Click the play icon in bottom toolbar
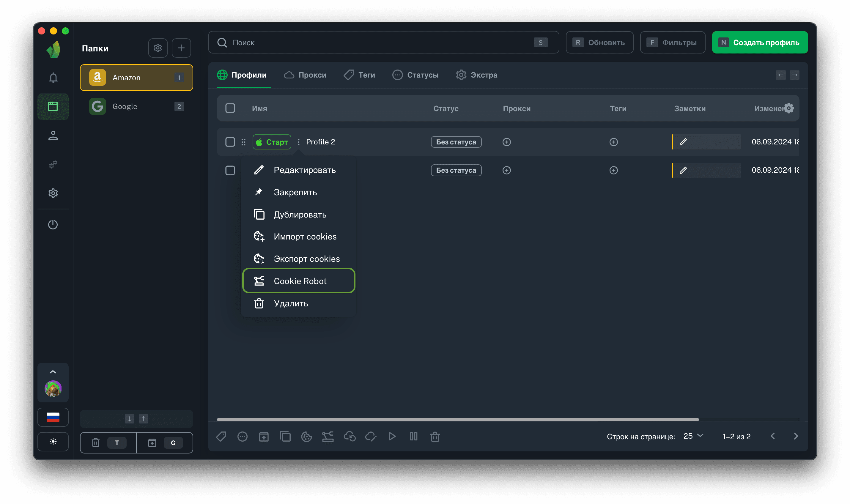This screenshot has height=504, width=850. pos(392,437)
